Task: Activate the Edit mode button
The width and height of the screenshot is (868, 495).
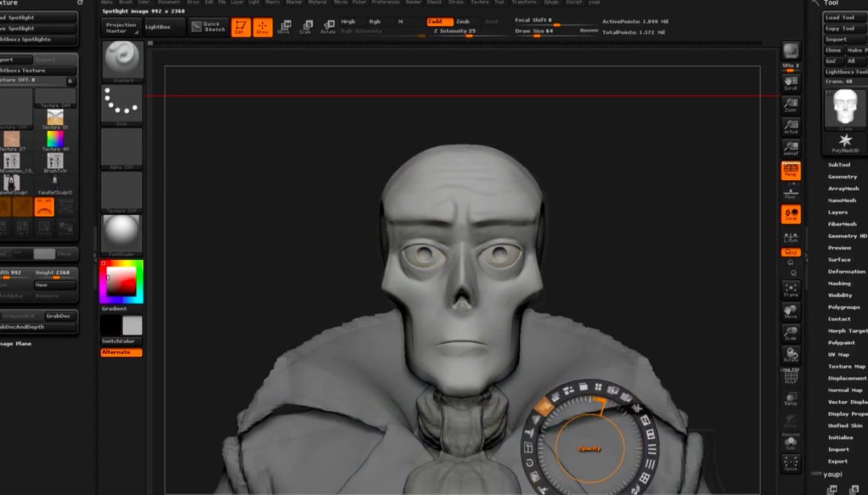Action: coord(241,28)
